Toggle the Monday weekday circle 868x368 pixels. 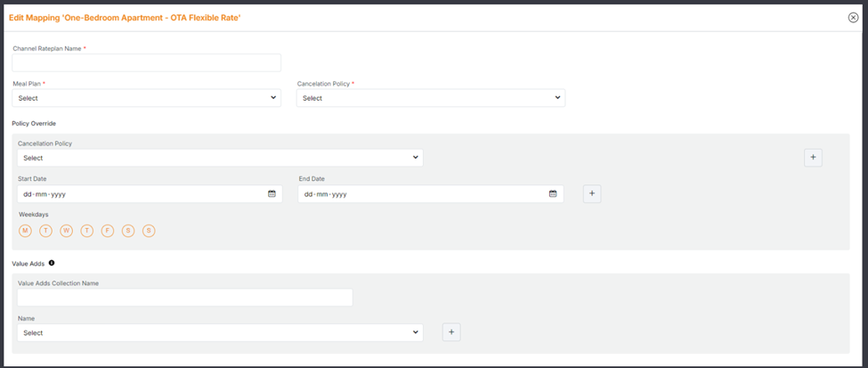pyautogui.click(x=25, y=231)
